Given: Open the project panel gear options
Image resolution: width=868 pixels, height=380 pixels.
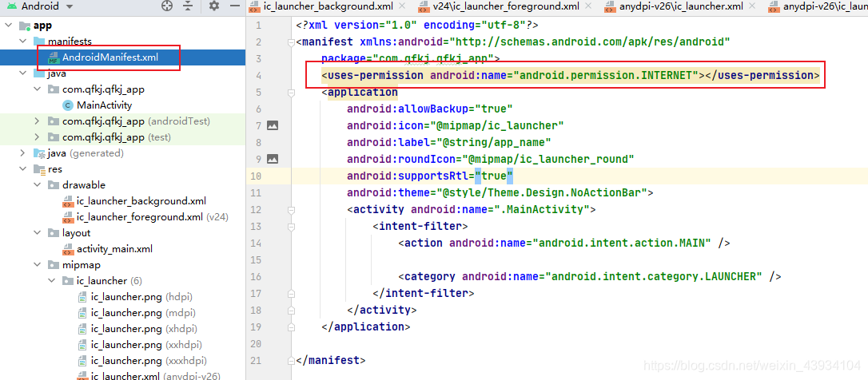Looking at the screenshot, I should pyautogui.click(x=214, y=6).
